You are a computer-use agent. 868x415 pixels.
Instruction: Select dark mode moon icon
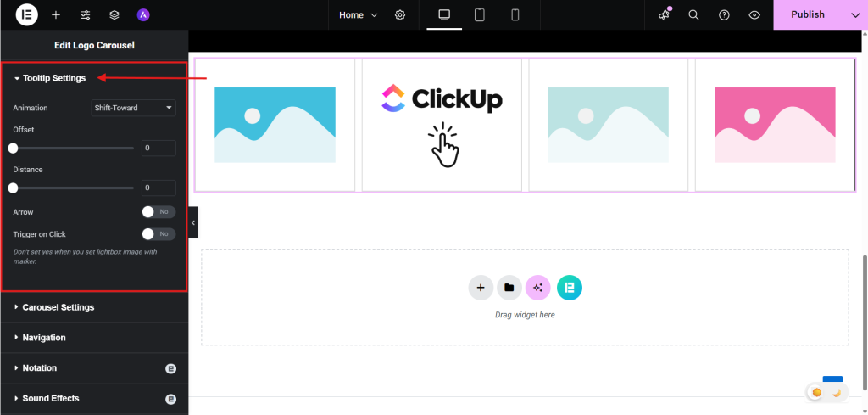click(837, 392)
